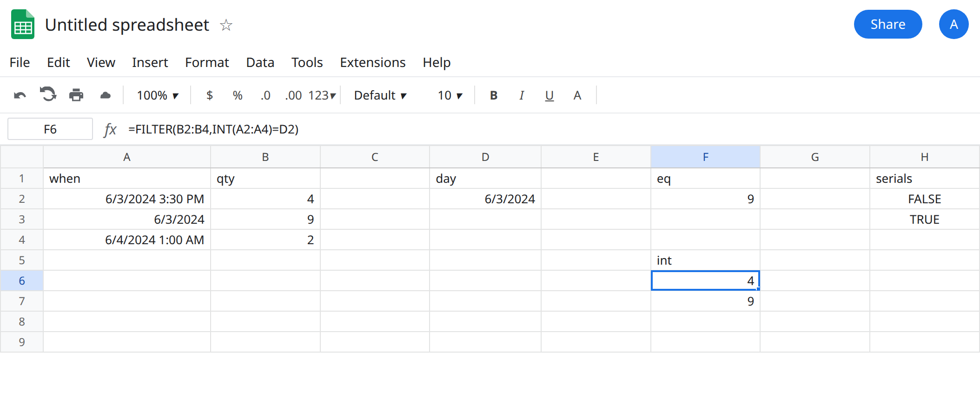Open text color picker (A)
The height and width of the screenshot is (400, 980).
tap(577, 95)
